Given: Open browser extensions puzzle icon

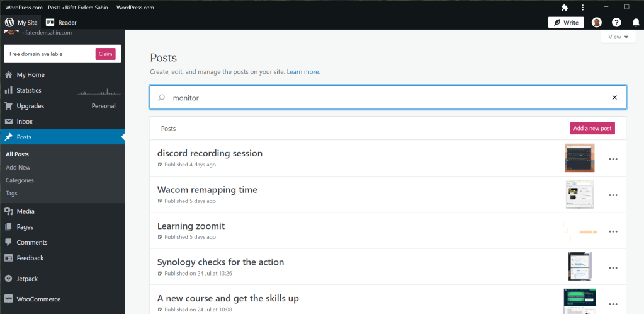Looking at the screenshot, I should [x=565, y=8].
